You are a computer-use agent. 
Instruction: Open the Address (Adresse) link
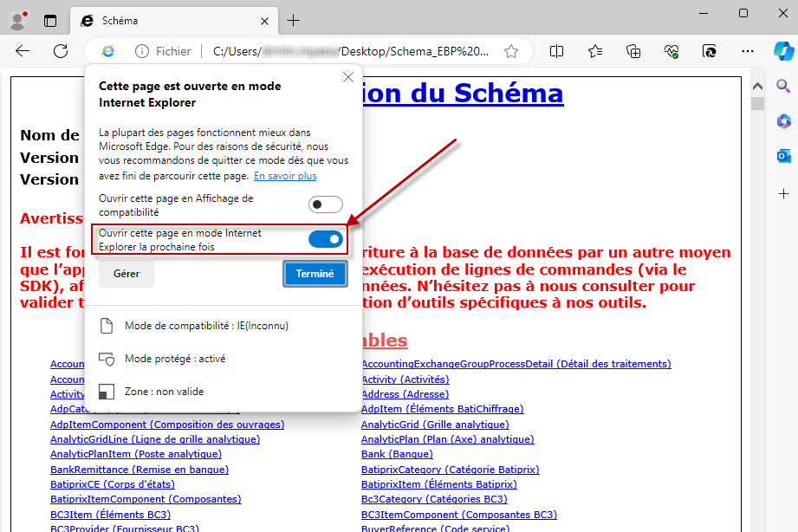coord(405,394)
